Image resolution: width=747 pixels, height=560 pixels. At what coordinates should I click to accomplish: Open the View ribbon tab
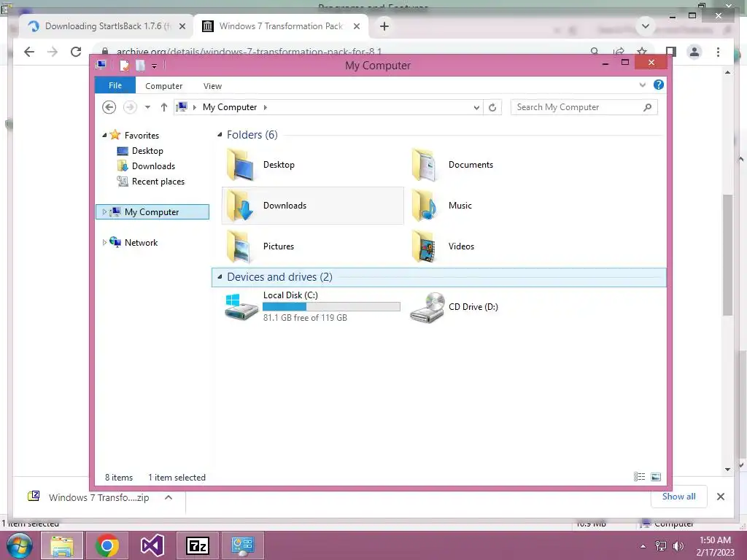[x=212, y=86]
